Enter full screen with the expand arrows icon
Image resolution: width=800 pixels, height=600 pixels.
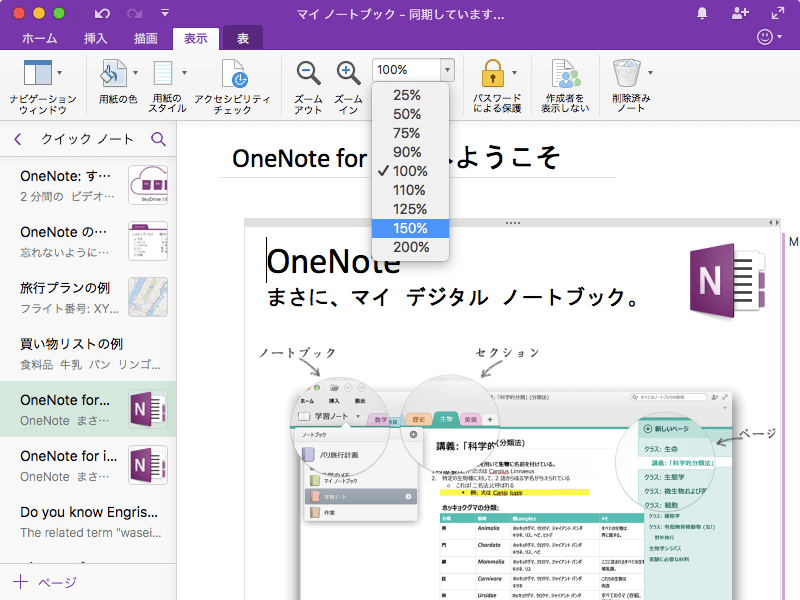[778, 13]
